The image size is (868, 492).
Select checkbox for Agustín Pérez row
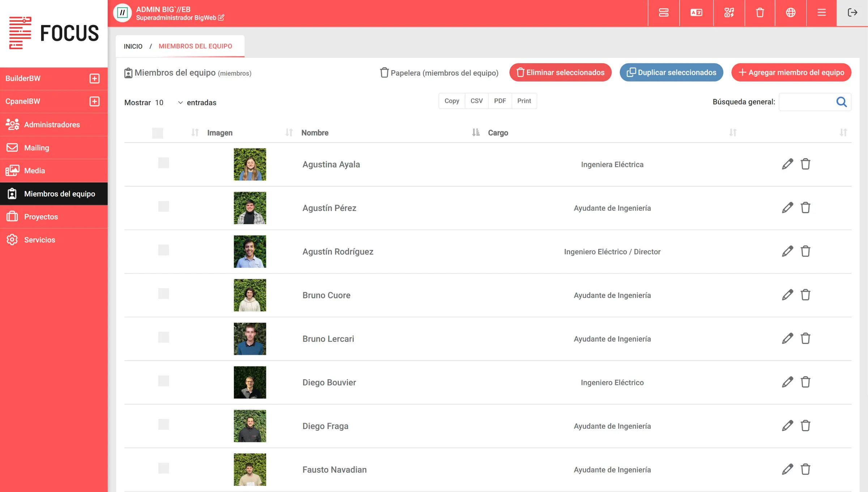point(163,207)
